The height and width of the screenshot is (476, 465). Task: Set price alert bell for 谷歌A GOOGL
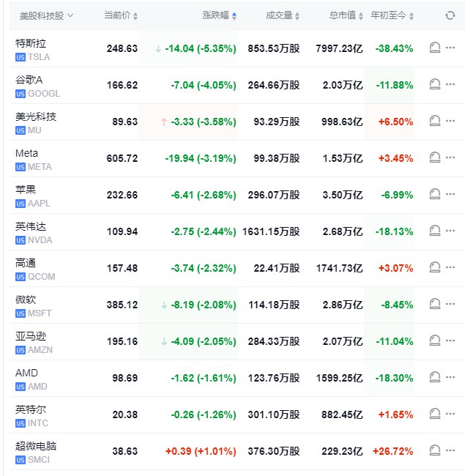[435, 84]
